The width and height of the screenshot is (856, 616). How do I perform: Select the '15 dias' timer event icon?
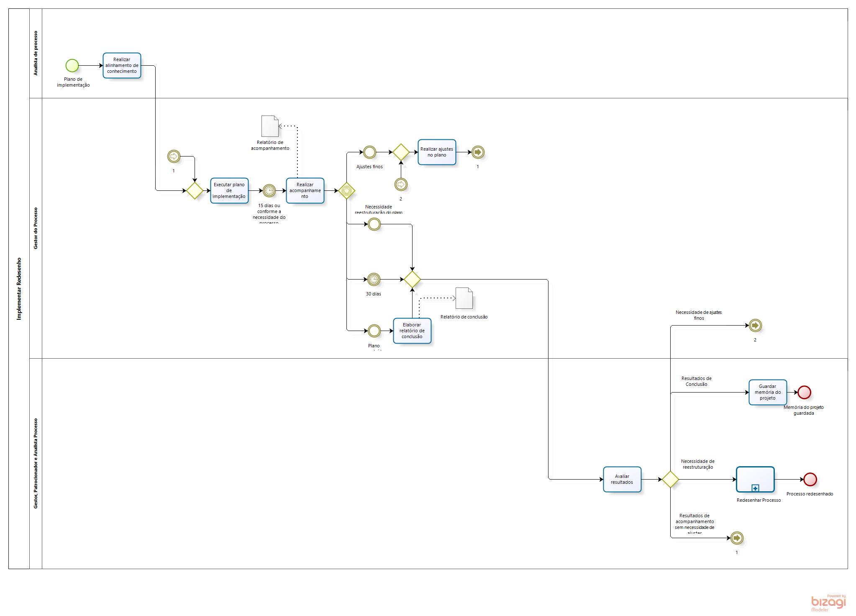tap(269, 191)
